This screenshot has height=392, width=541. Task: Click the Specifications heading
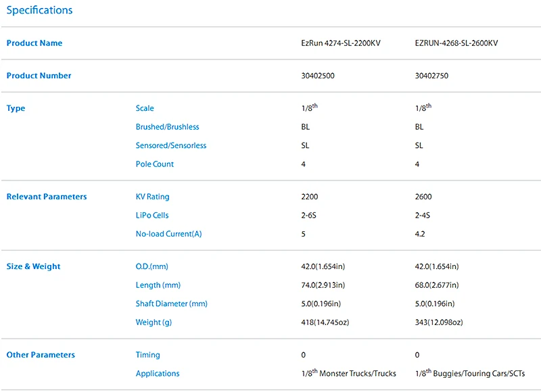click(39, 10)
